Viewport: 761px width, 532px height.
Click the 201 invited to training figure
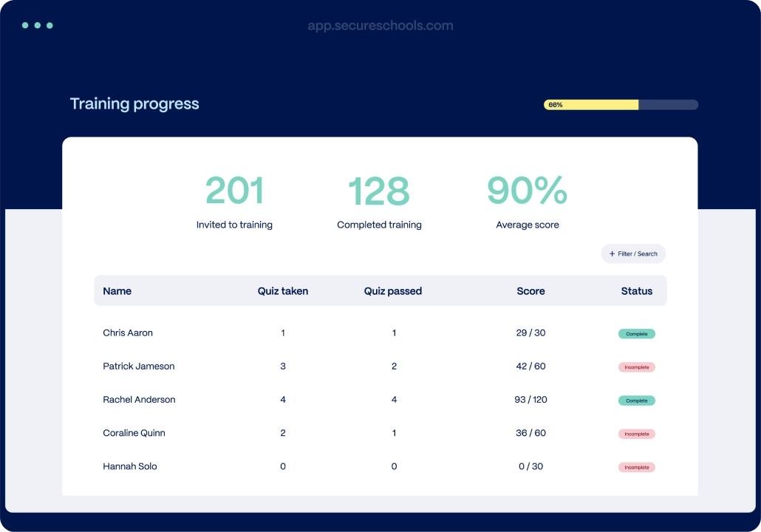coord(235,191)
